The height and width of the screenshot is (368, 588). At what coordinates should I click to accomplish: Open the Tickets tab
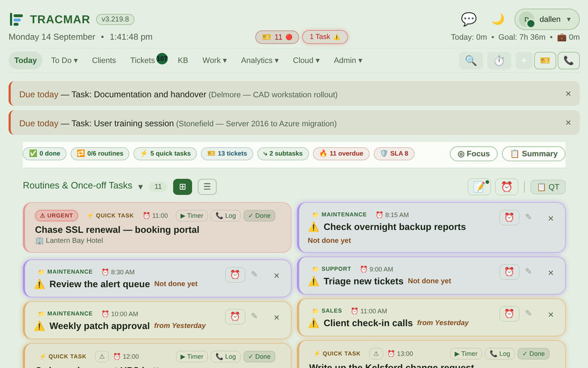click(143, 61)
